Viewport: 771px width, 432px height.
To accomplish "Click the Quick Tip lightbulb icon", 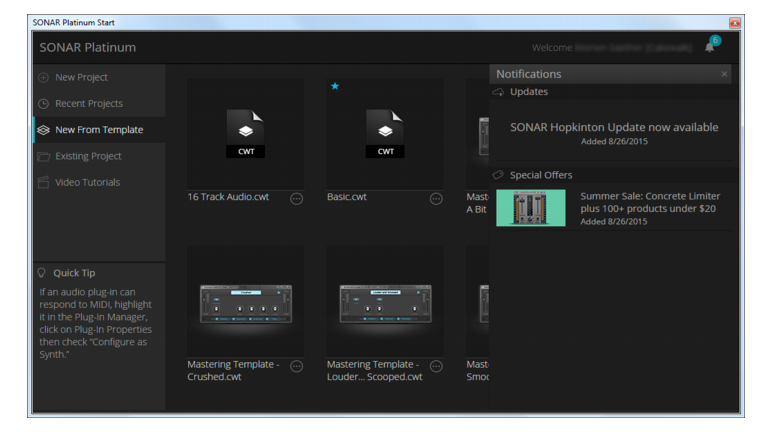I will 42,273.
